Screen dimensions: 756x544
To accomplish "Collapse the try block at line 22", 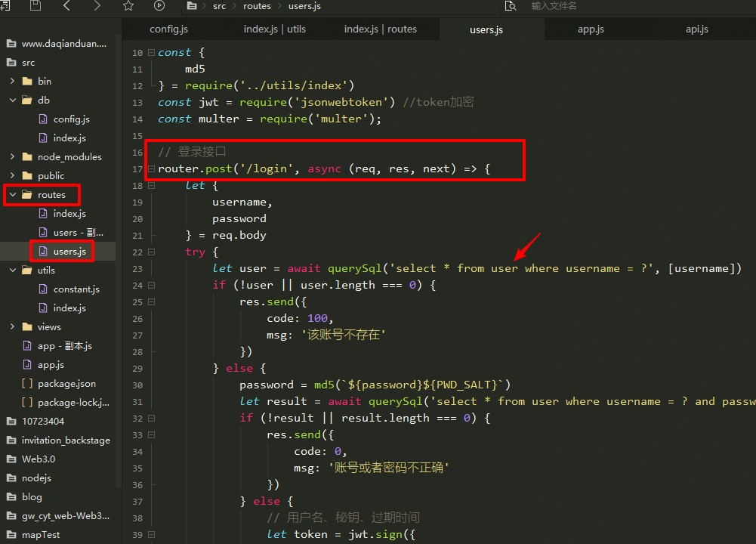I will 152,252.
